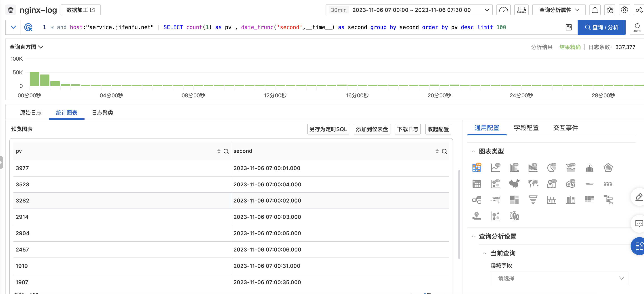
Task: Toggle sorting on the second column
Action: (437, 151)
